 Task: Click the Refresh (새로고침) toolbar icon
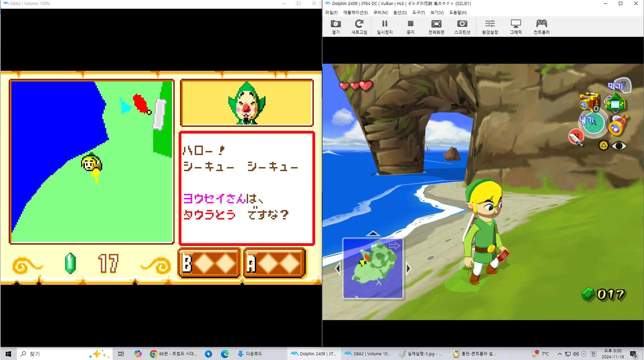tap(359, 27)
